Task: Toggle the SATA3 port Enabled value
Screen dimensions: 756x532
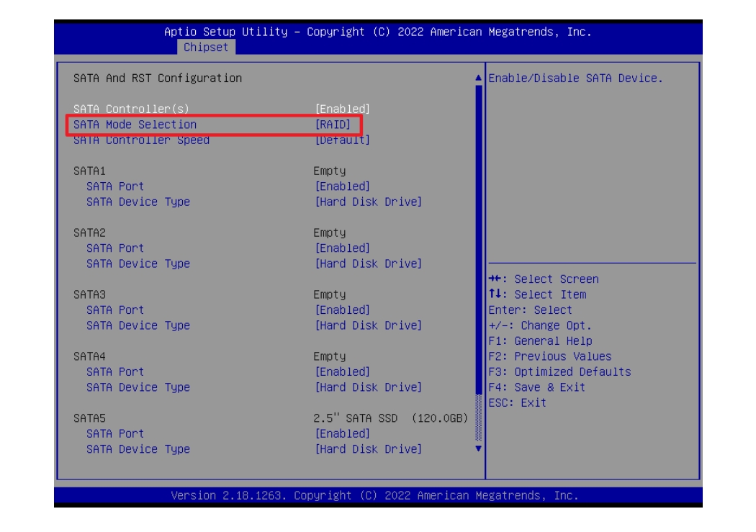Action: [x=343, y=310]
